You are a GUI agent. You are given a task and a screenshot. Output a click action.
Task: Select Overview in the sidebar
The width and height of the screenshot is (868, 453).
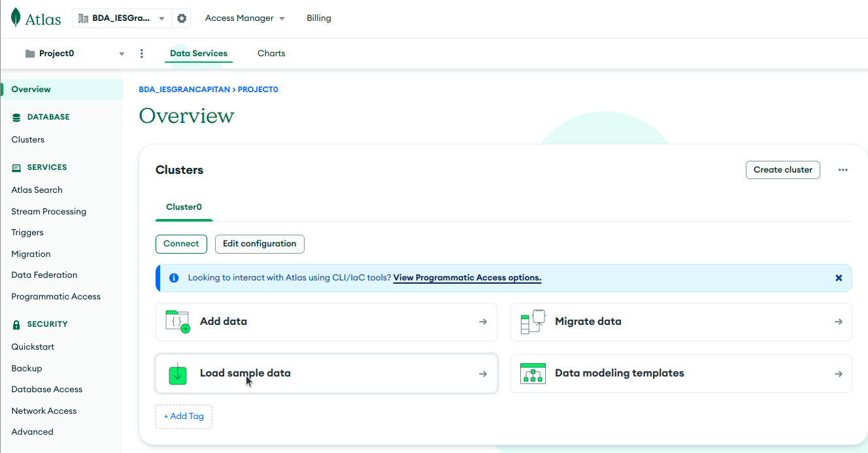61,90
